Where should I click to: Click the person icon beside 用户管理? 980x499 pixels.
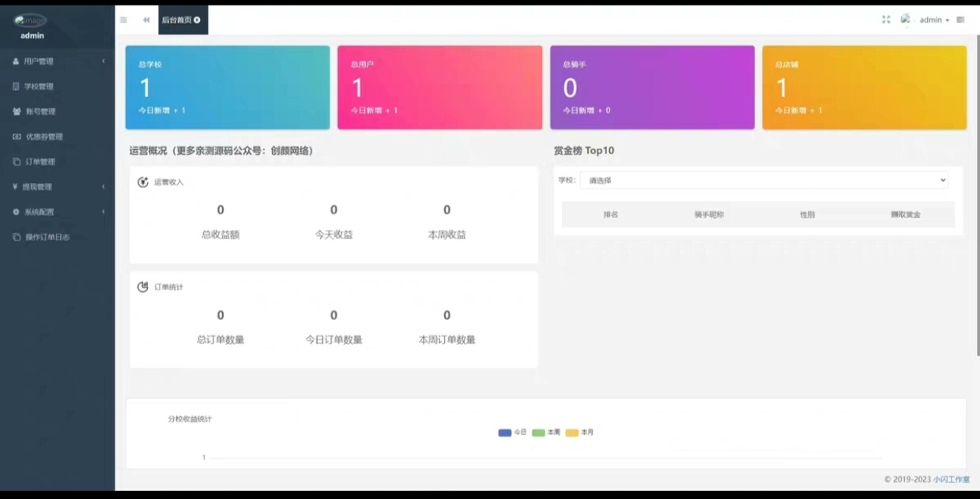tap(16, 61)
